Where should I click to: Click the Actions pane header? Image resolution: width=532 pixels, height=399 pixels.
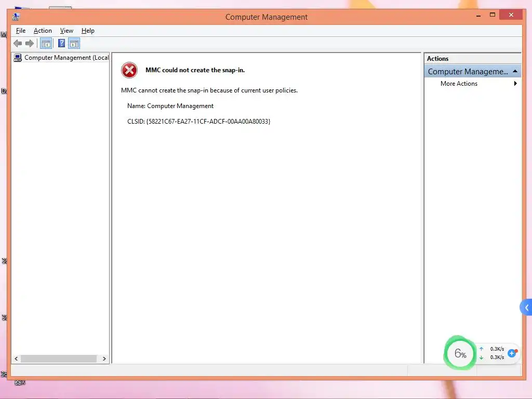472,58
